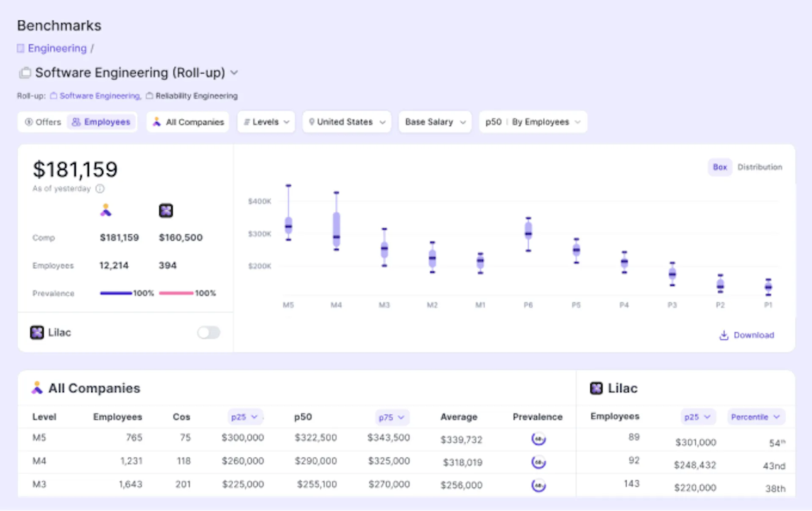
Task: Click the pink Lilac prevalence bar
Action: (176, 293)
